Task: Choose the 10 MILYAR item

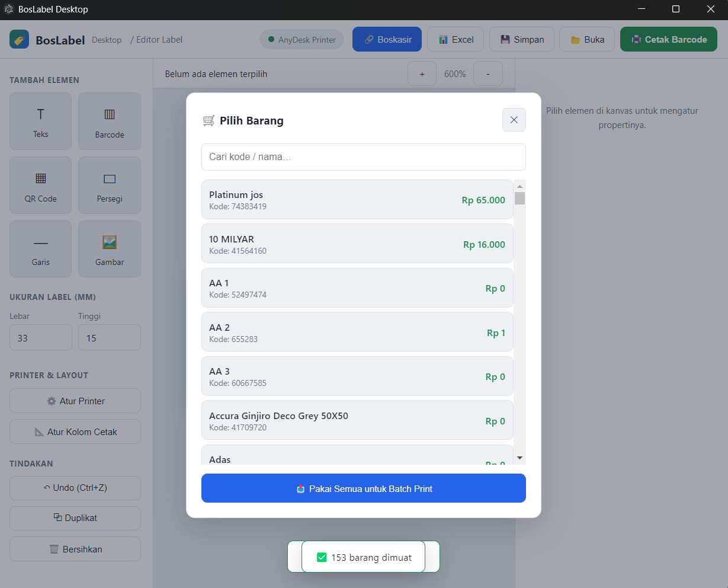Action: [x=357, y=244]
